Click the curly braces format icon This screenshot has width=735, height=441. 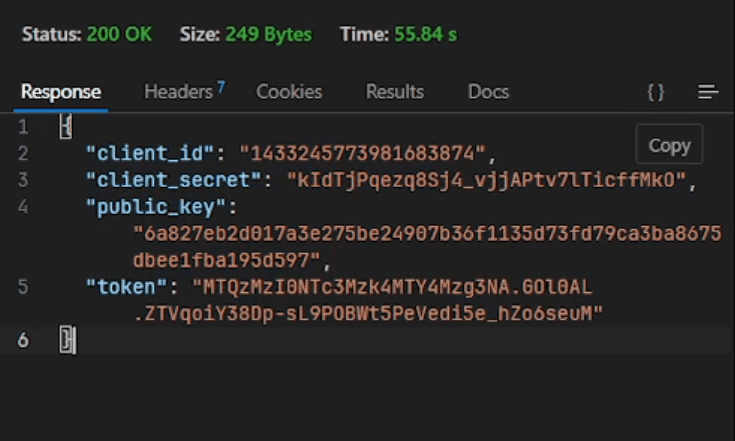click(x=656, y=92)
